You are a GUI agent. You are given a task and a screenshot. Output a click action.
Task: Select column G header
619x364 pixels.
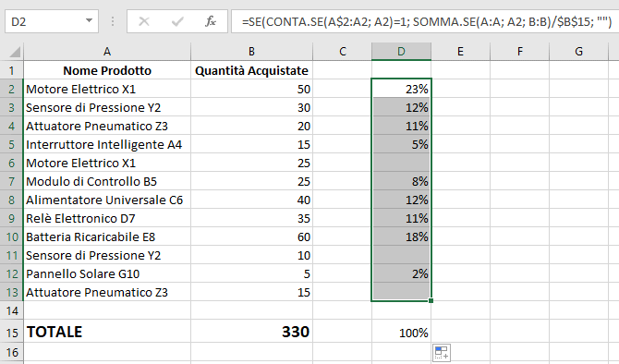[578, 52]
